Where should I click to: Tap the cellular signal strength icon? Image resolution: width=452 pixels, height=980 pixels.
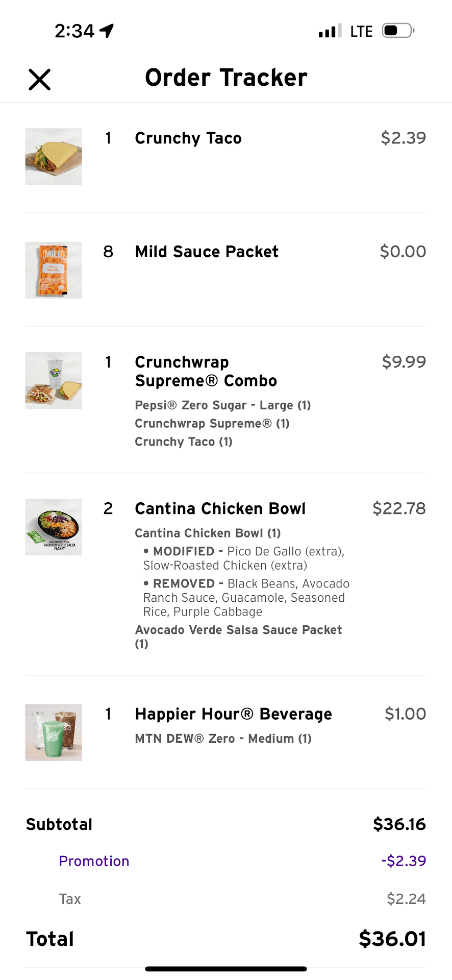(330, 31)
